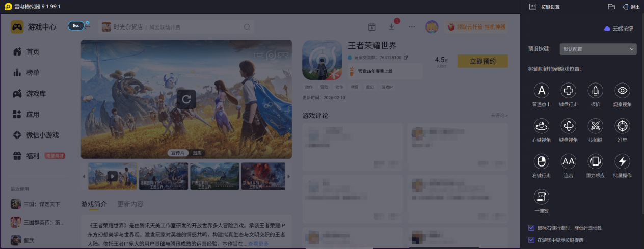The width and height of the screenshot is (644, 249).
Task: Select the 扳机 trigger key icon
Action: (x=595, y=91)
